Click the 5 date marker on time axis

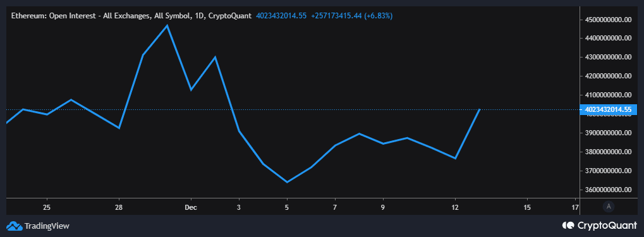[x=287, y=207]
